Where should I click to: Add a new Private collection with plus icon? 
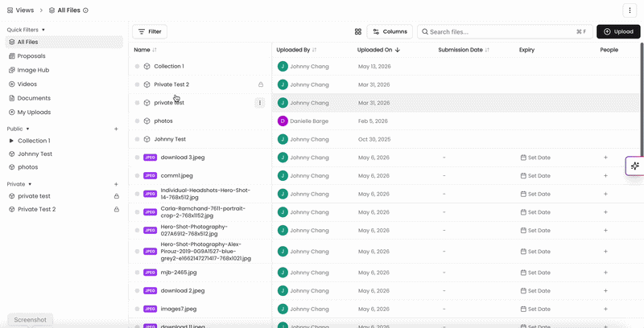(116, 185)
